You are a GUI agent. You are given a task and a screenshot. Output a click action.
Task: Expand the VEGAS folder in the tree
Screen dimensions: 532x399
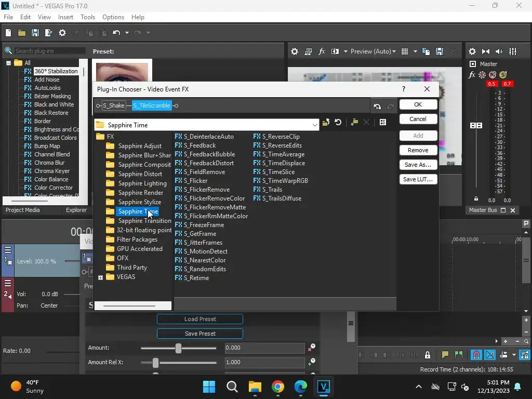click(x=100, y=277)
